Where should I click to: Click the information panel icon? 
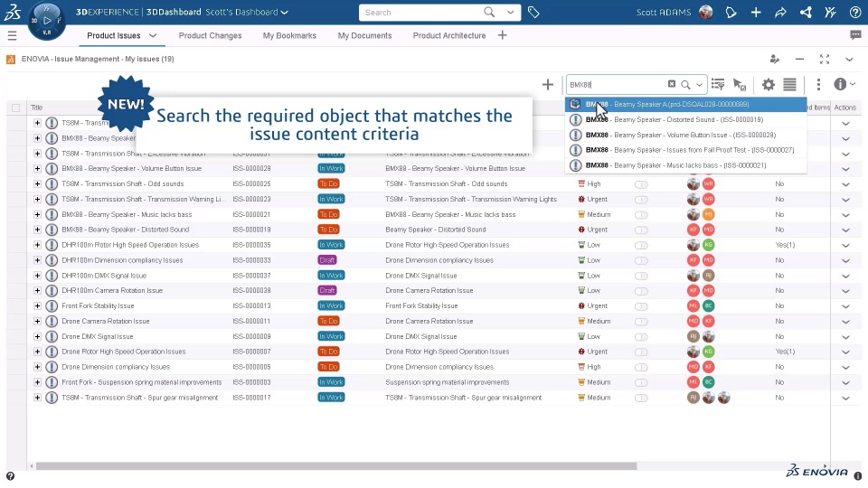pyautogui.click(x=840, y=84)
